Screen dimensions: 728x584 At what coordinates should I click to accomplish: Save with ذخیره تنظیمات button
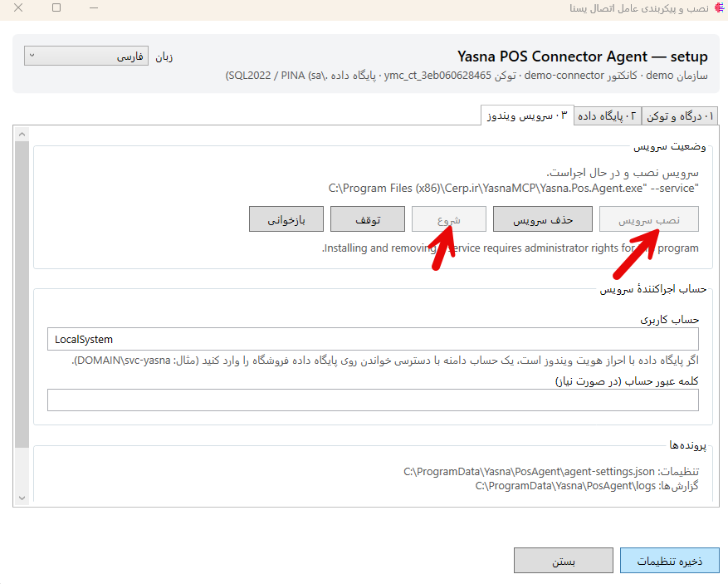pyautogui.click(x=670, y=561)
